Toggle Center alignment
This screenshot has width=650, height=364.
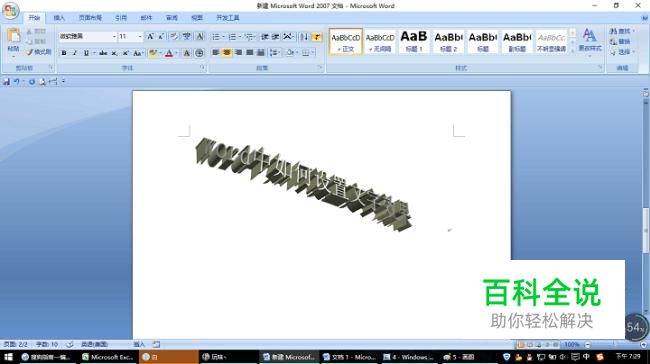pyautogui.click(x=227, y=52)
